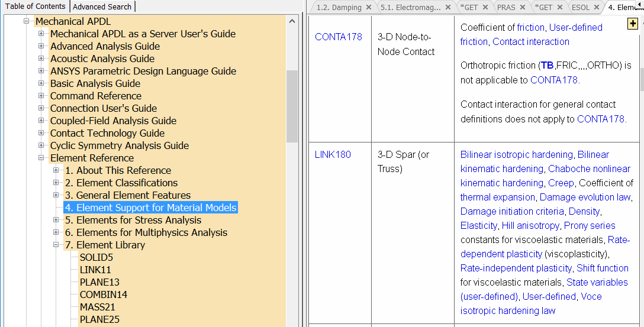Viewport: 644px width, 327px height.
Task: Expand the Coupled-Field Analysis Guide node
Action: tap(41, 120)
